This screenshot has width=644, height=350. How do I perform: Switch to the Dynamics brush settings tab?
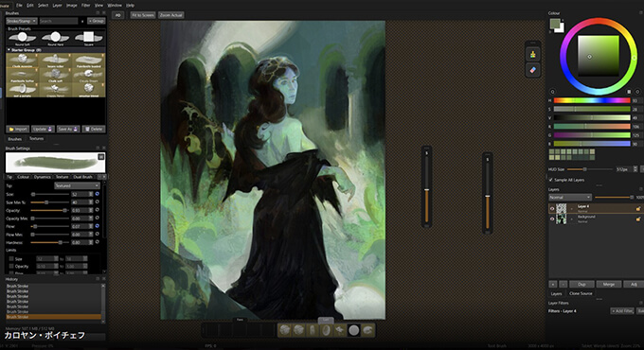coord(43,177)
